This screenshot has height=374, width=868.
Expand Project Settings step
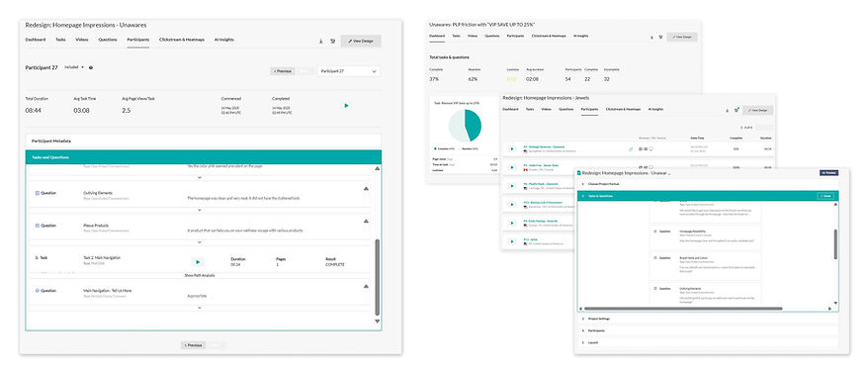708,320
